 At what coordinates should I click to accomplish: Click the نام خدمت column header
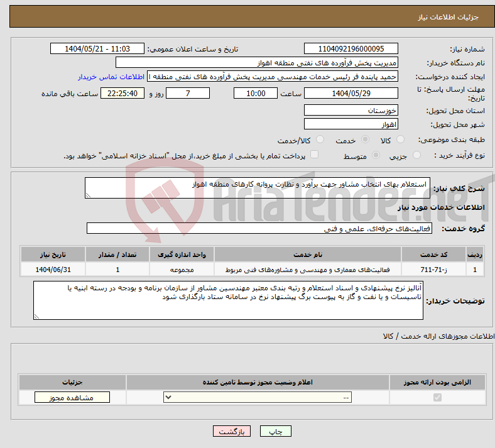307,254
